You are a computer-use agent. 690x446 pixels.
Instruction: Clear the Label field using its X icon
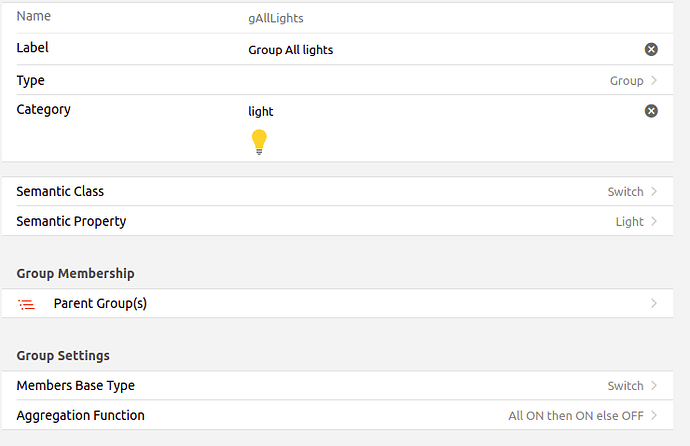click(651, 49)
